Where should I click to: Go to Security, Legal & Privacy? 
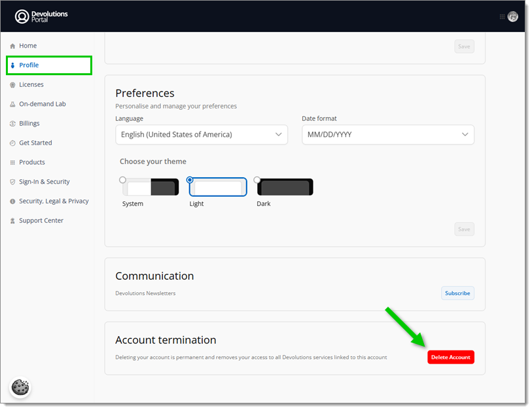54,201
